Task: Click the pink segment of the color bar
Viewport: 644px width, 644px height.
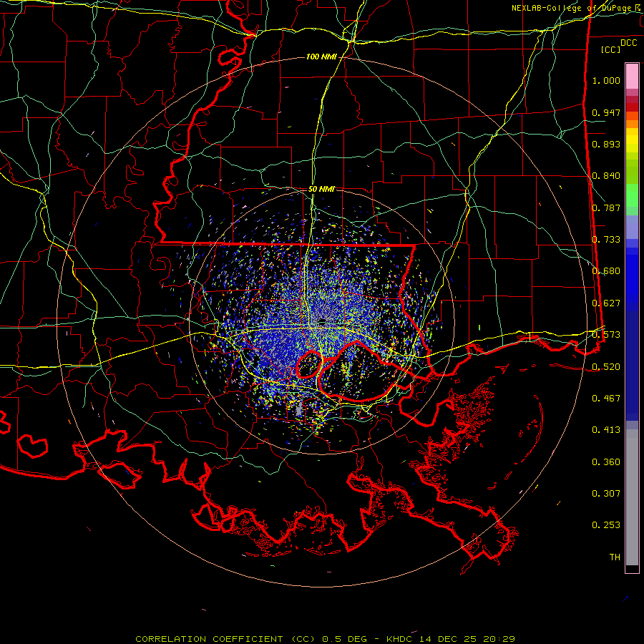Action: point(632,76)
